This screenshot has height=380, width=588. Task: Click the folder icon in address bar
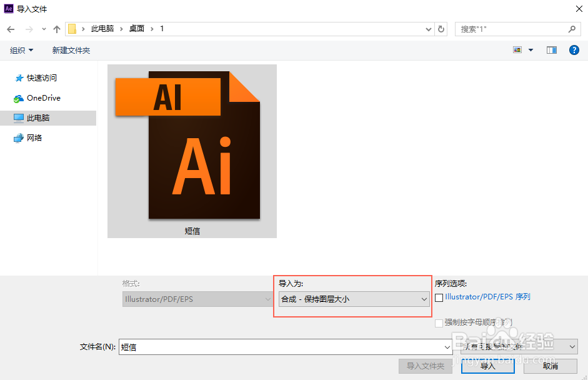pyautogui.click(x=72, y=29)
